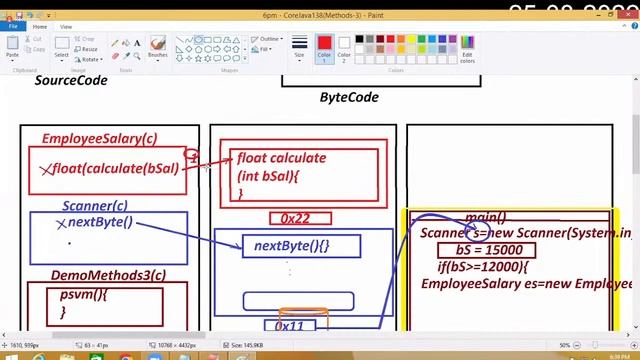Select the Text tool (letter A)
Screen dimensions: 640x360
click(x=137, y=43)
